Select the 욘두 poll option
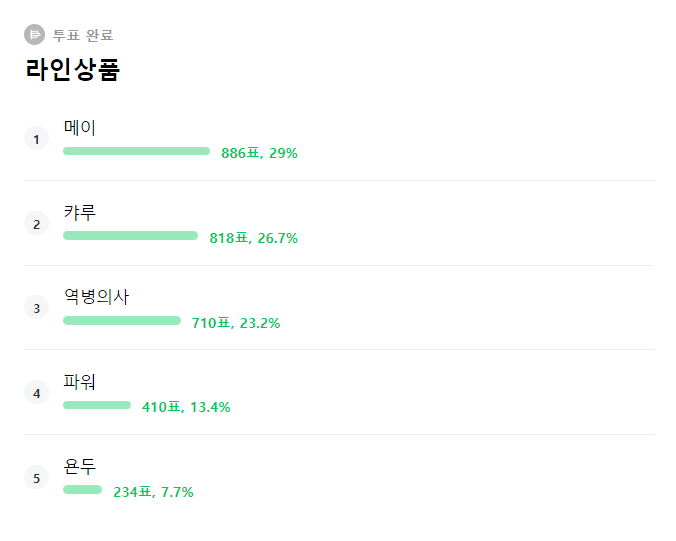Image resolution: width=676 pixels, height=541 pixels. tap(80, 466)
